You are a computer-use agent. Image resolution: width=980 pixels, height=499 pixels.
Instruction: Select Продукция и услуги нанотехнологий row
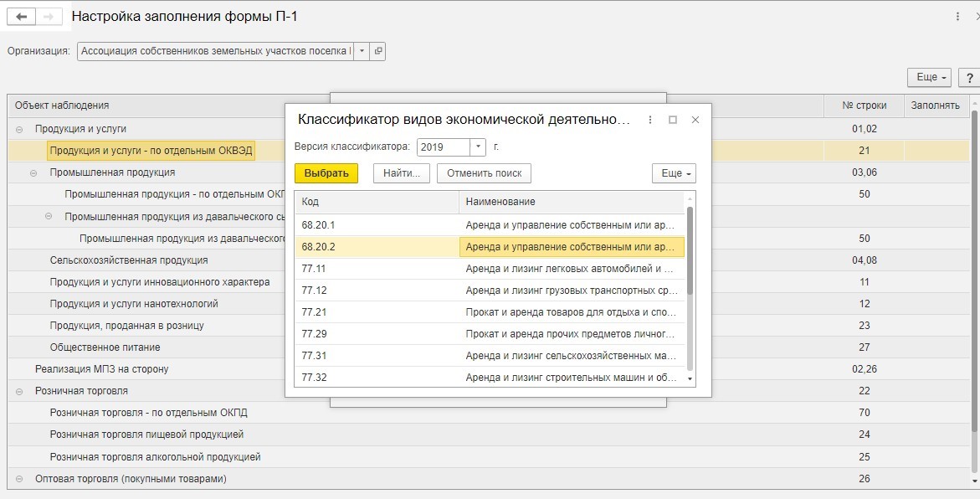[x=134, y=304]
